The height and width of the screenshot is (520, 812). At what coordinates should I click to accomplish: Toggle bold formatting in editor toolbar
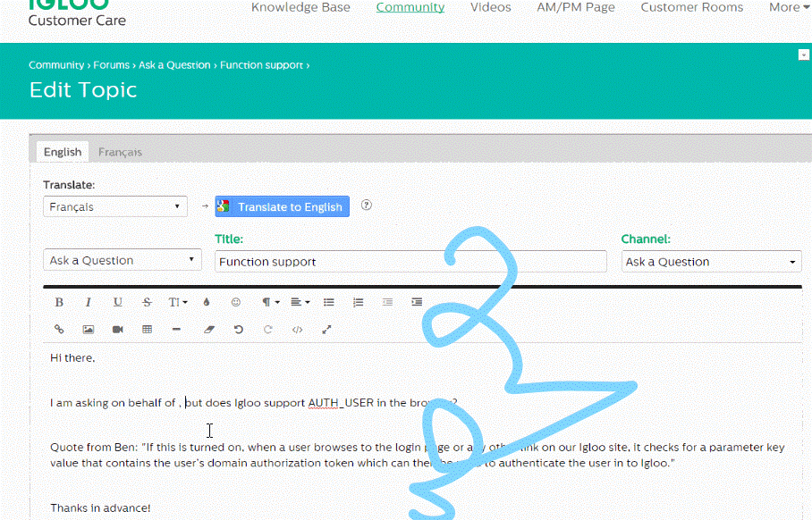[x=59, y=302]
